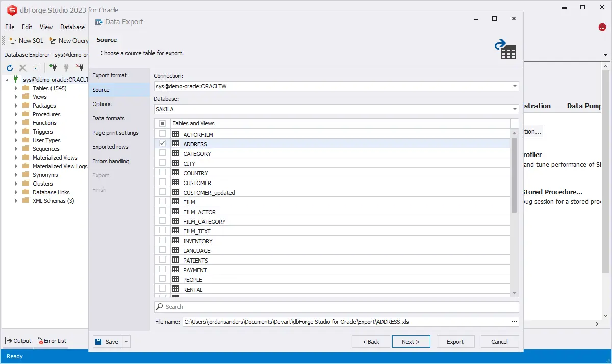Check the CUSTOMER table checkbox
612x364 pixels.
tap(162, 183)
